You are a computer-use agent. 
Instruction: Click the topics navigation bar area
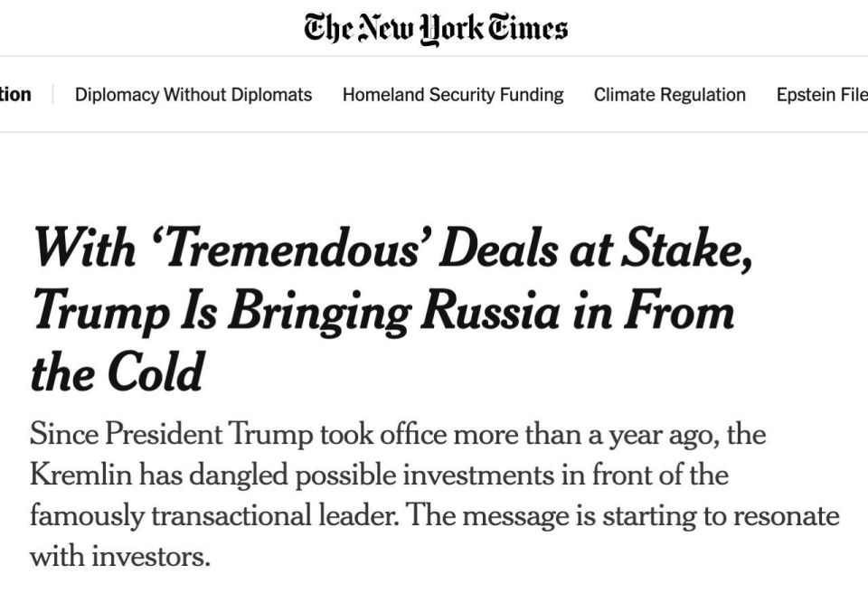(x=434, y=94)
